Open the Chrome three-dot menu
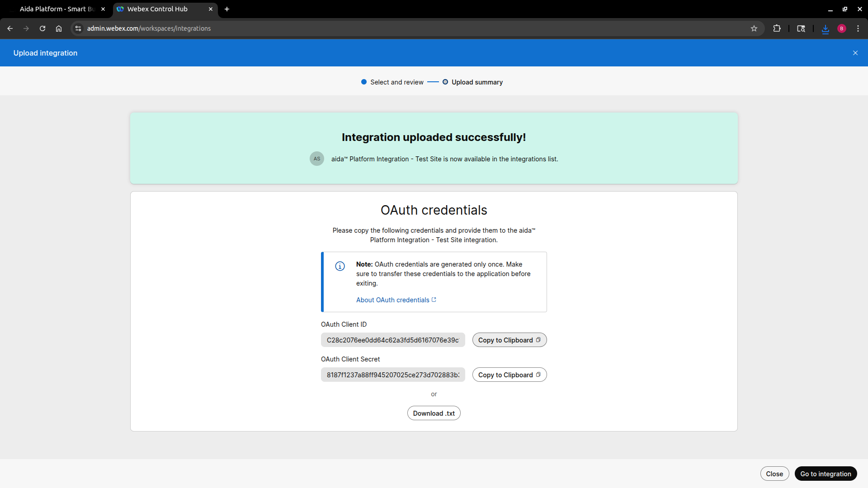 click(x=858, y=28)
